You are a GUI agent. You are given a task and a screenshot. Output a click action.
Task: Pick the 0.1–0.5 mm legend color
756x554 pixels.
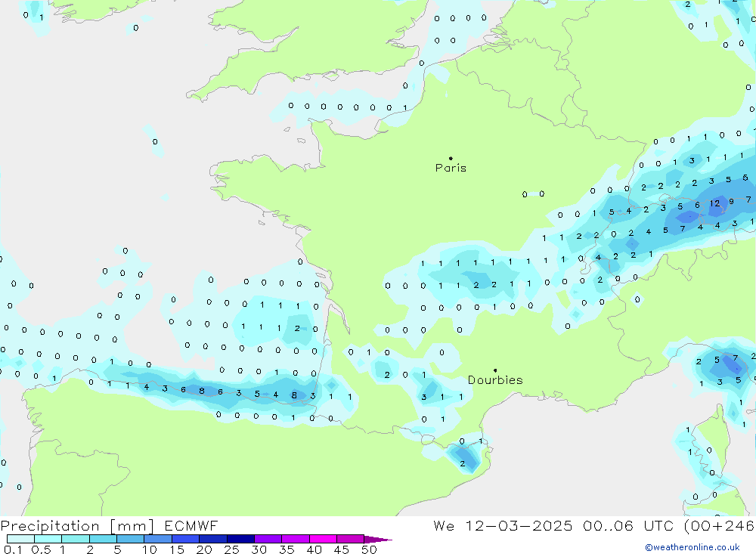[20, 539]
